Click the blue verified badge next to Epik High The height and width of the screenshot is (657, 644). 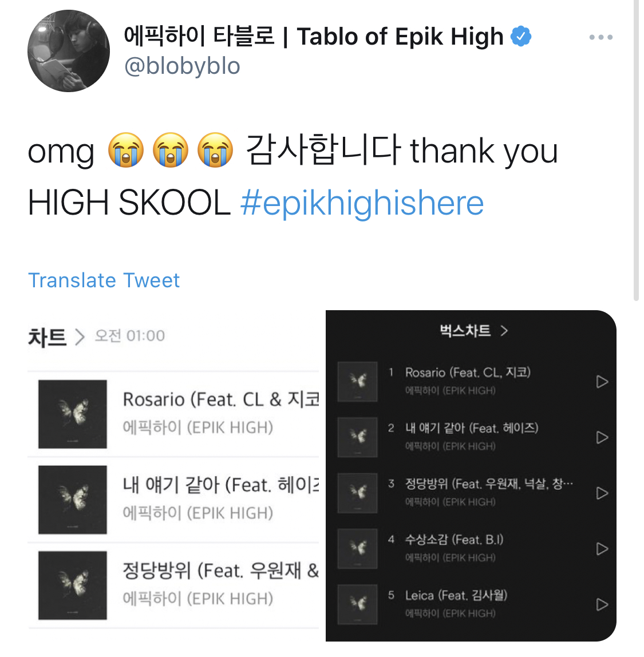click(x=521, y=37)
